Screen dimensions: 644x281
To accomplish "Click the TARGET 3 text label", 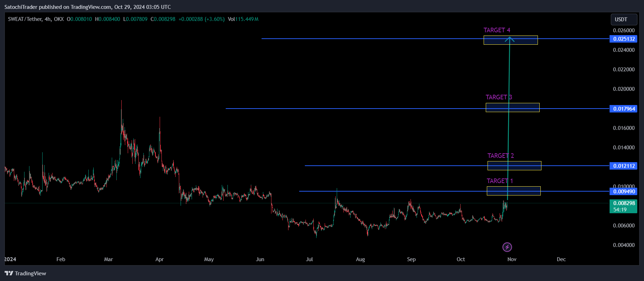I will (x=499, y=97).
